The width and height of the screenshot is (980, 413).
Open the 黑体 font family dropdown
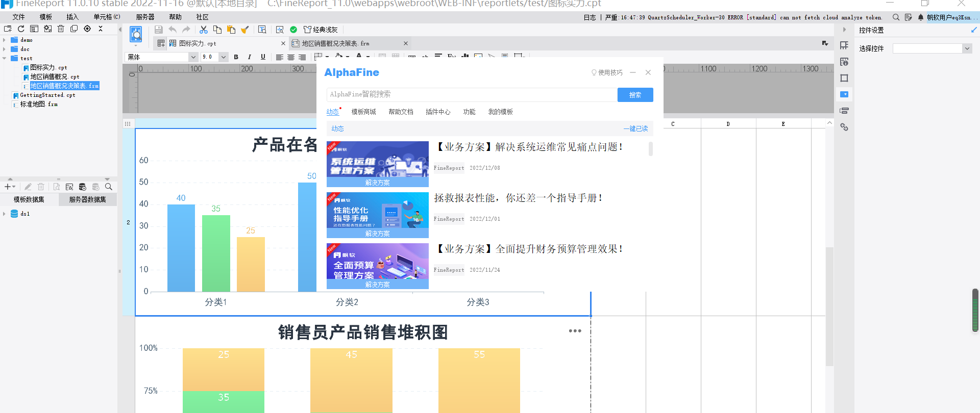(x=193, y=57)
